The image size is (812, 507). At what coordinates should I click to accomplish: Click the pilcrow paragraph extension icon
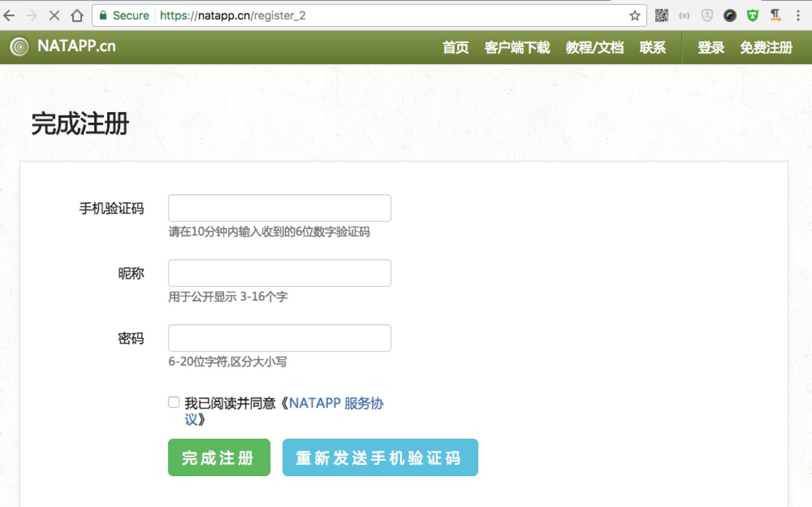(775, 16)
